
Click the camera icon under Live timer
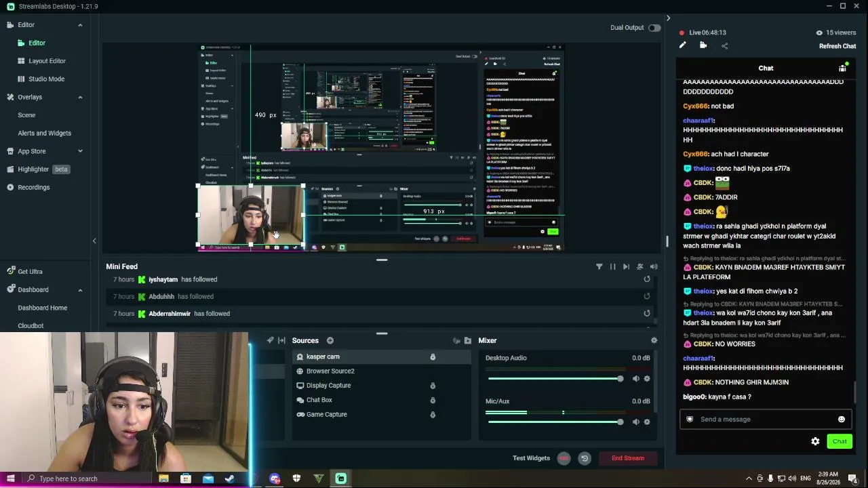click(703, 45)
